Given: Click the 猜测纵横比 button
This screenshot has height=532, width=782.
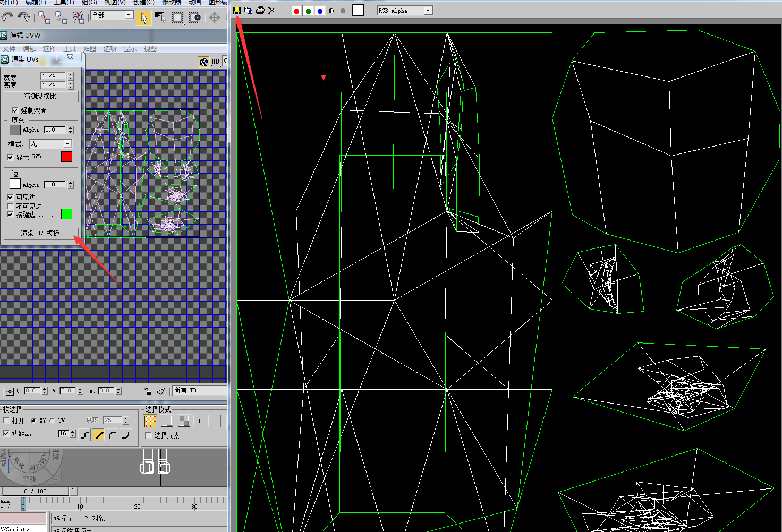Looking at the screenshot, I should point(41,97).
